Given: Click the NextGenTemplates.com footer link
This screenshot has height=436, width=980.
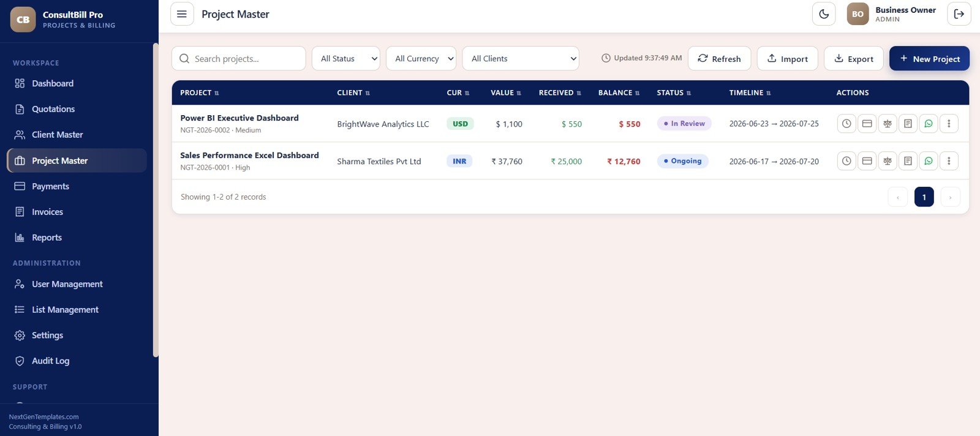Looking at the screenshot, I should click(x=43, y=417).
